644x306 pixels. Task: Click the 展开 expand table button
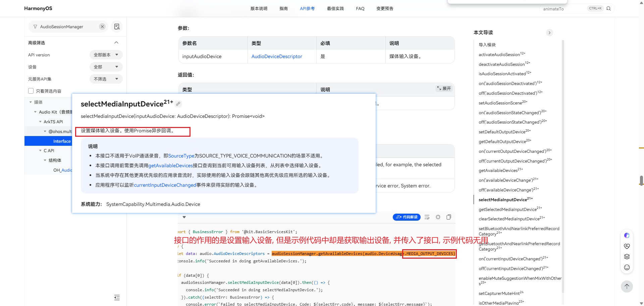pyautogui.click(x=444, y=88)
